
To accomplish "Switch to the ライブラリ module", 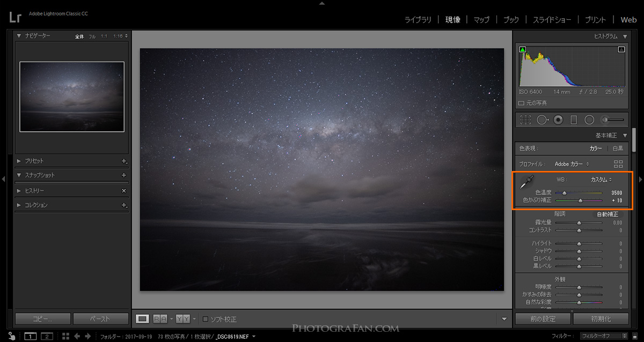I will click(x=418, y=20).
